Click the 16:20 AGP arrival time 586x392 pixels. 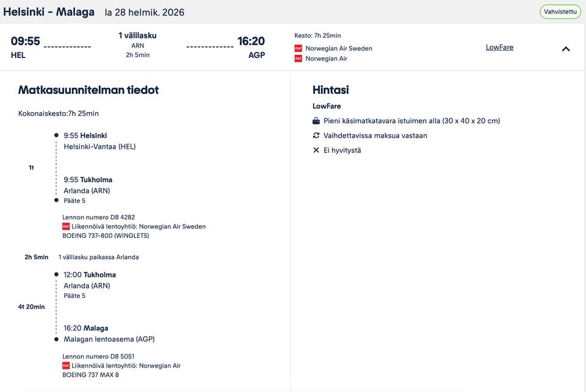pyautogui.click(x=251, y=41)
